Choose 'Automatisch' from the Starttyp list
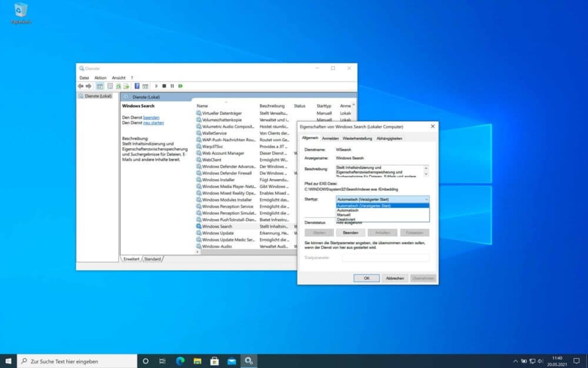This screenshot has width=588, height=368. tap(383, 210)
